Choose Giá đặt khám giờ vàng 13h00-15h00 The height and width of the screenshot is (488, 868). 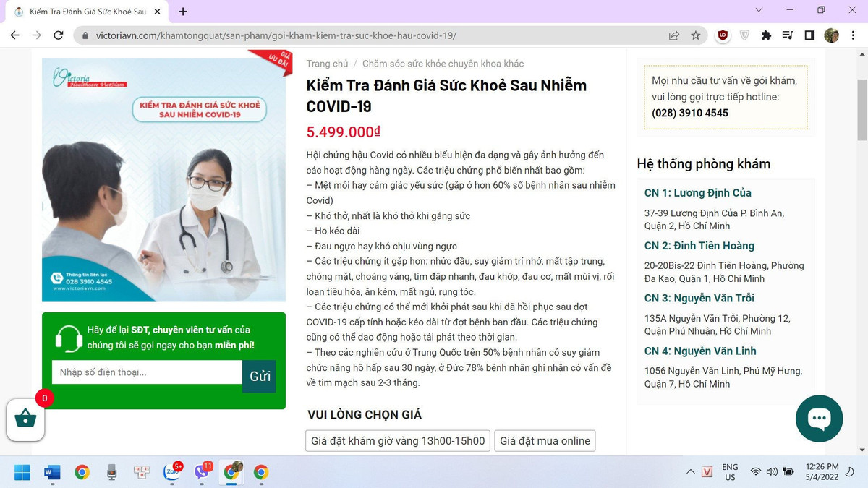tap(398, 441)
